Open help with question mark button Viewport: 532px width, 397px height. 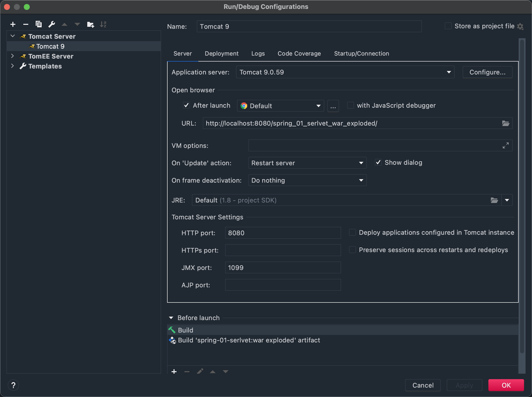tap(13, 385)
